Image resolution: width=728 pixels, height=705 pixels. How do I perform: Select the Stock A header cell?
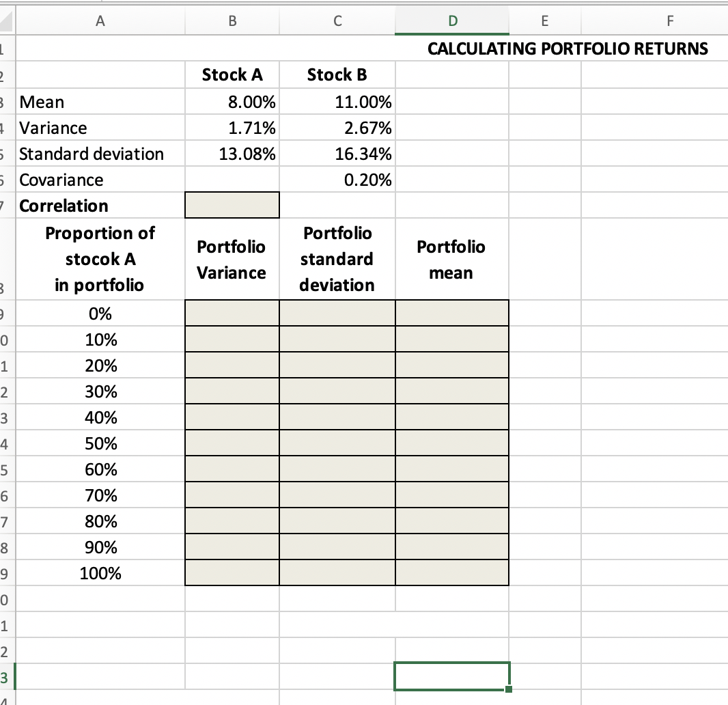(x=232, y=74)
